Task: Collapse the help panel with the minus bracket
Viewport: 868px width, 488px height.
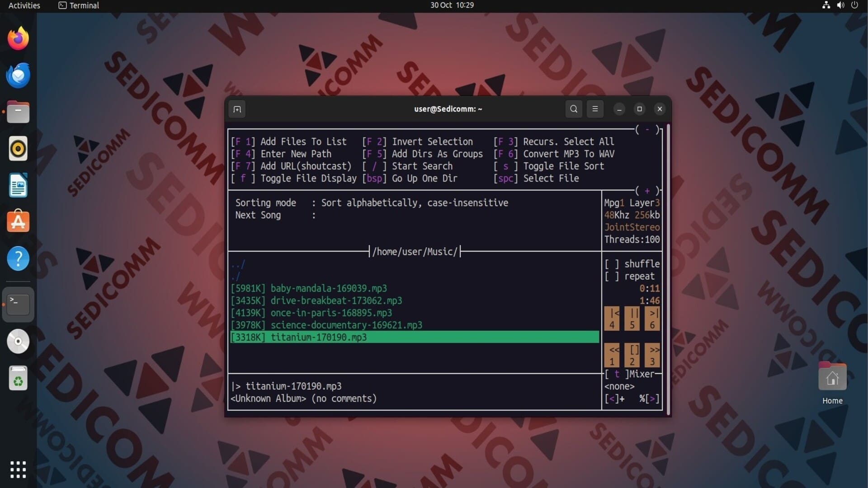Action: [647, 130]
